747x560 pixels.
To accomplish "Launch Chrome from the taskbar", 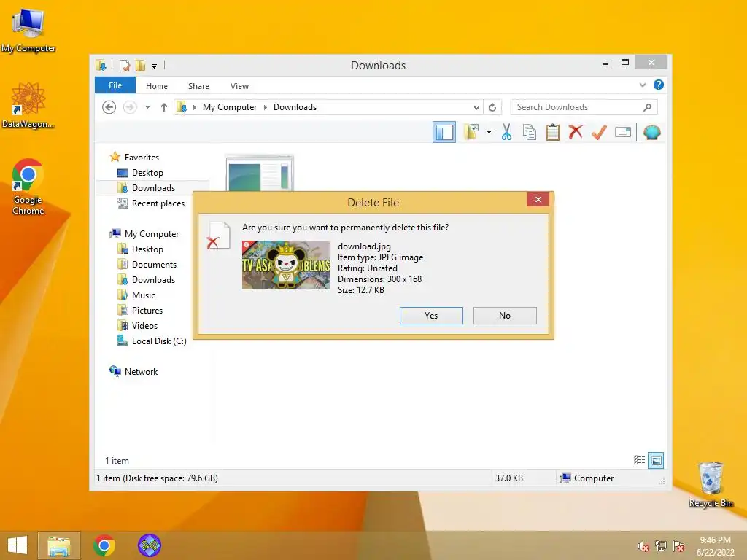I will point(104,545).
